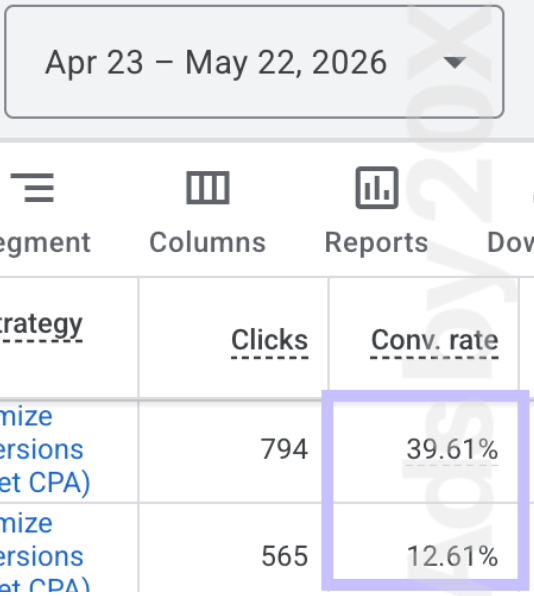The image size is (534, 596).
Task: Click the bid strategy column header
Action: click(x=41, y=325)
